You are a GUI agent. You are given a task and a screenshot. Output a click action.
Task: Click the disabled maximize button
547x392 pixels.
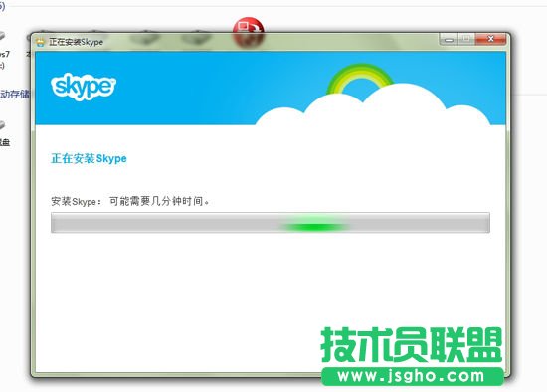[x=466, y=40]
